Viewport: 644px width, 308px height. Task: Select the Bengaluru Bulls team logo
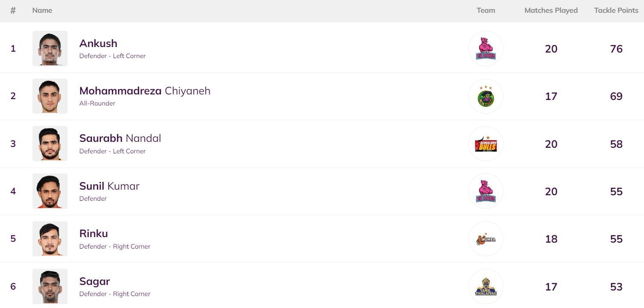(485, 144)
